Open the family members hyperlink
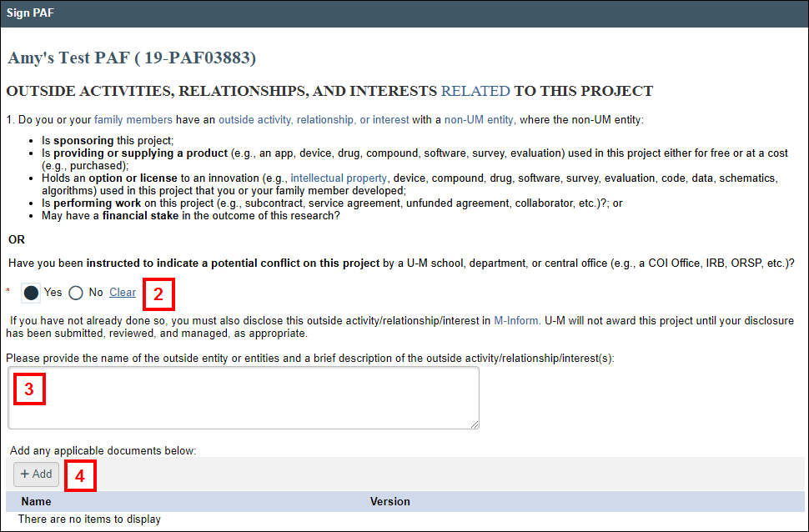809x532 pixels. (129, 119)
